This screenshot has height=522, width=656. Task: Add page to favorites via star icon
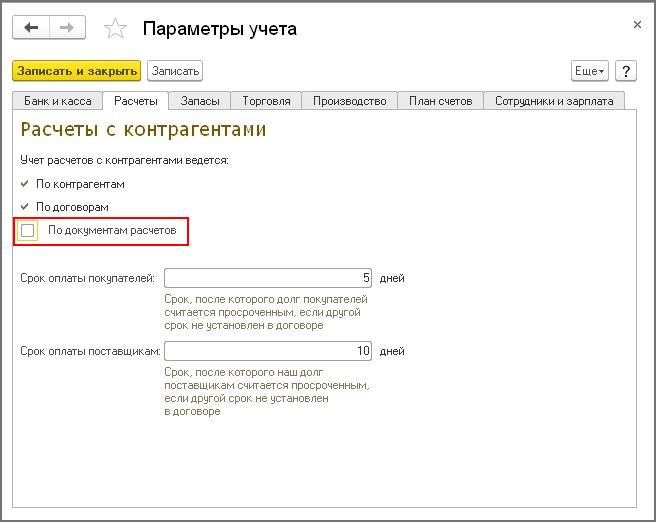coord(115,29)
